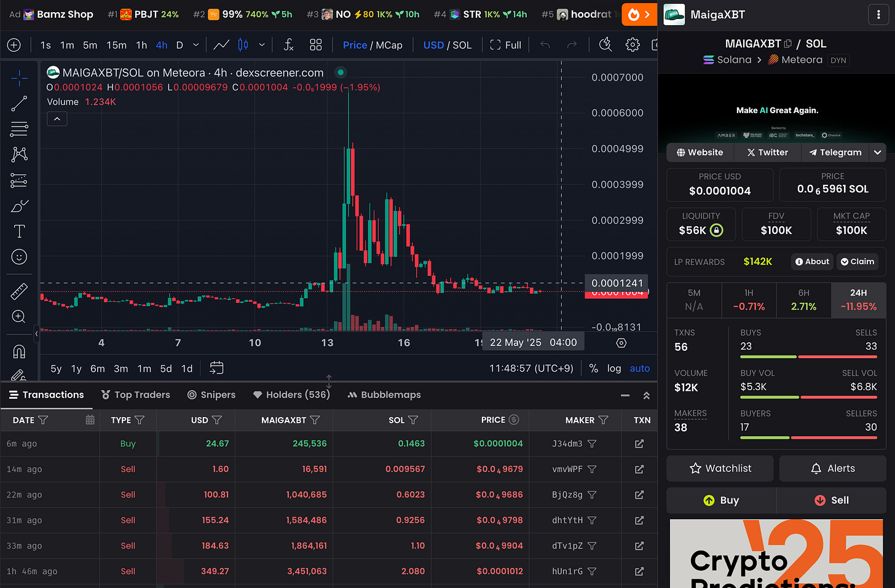Add MaigaXBT to Watchlist
The height and width of the screenshot is (588, 895).
(x=720, y=468)
